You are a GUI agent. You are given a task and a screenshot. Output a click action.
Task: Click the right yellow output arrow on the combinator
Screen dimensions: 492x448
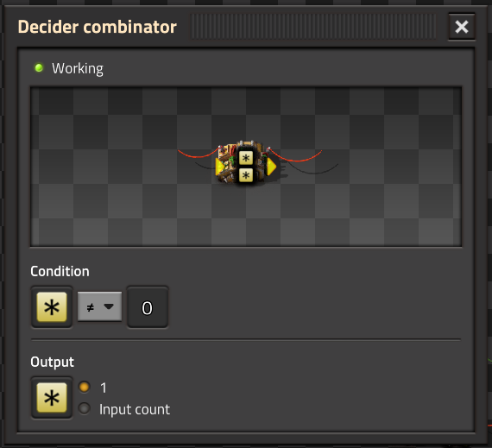[271, 167]
